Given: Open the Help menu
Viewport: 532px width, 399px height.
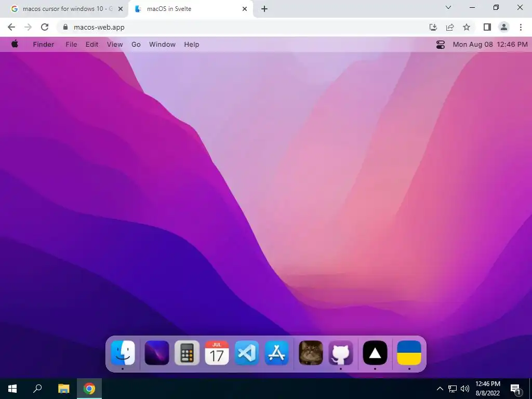Looking at the screenshot, I should pos(191,45).
